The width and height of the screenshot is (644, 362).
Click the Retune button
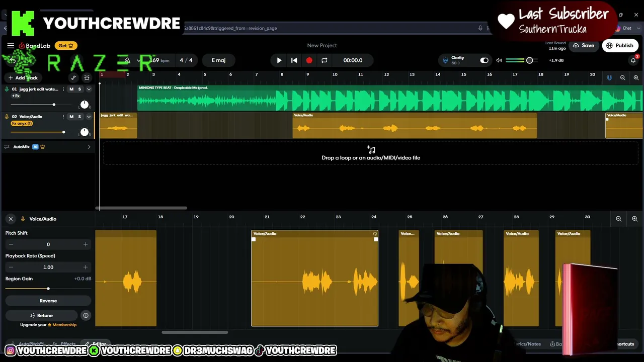pos(41,315)
